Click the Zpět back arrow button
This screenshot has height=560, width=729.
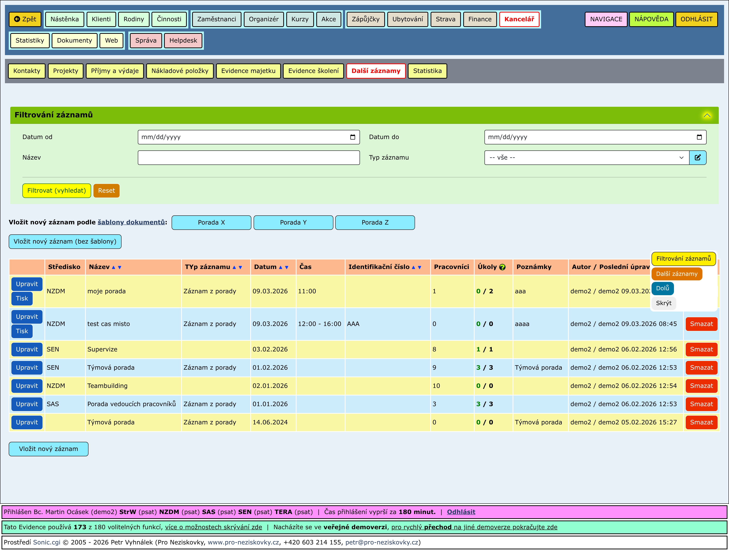click(x=25, y=19)
